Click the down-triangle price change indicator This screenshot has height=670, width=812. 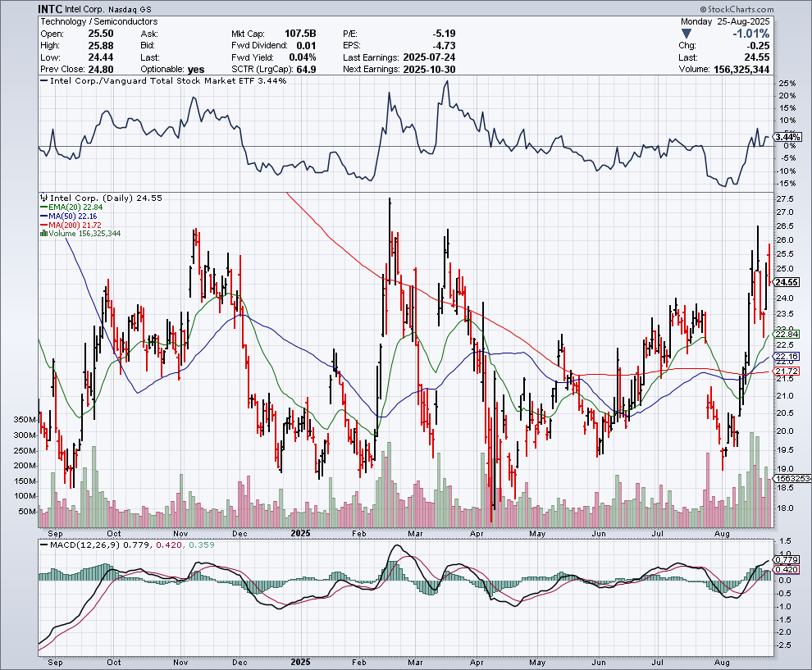tap(687, 34)
